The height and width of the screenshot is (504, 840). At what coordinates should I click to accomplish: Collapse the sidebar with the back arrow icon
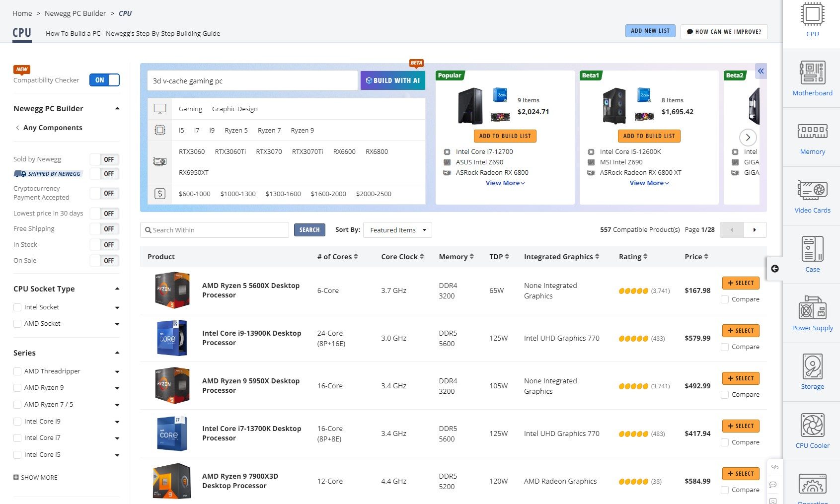pyautogui.click(x=775, y=269)
